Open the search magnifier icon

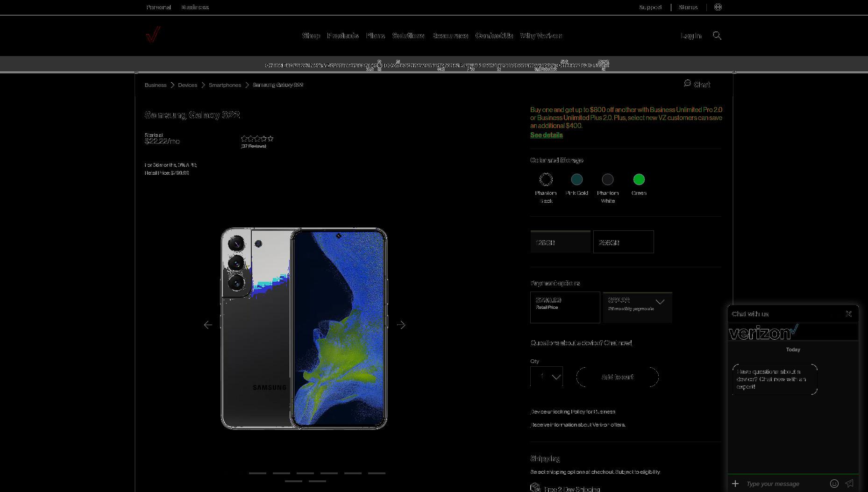coord(717,36)
